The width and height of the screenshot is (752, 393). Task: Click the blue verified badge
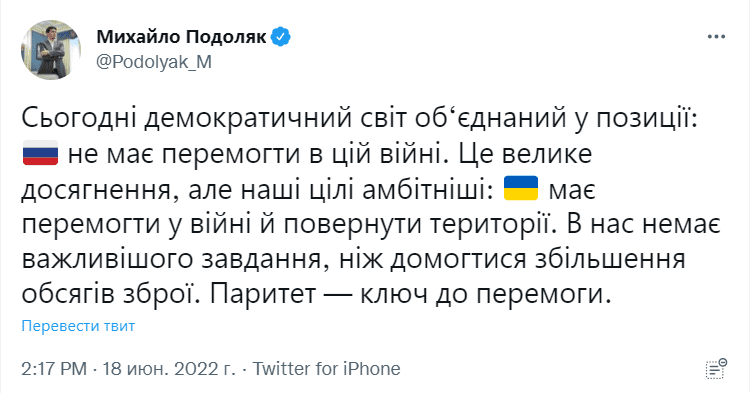point(281,37)
